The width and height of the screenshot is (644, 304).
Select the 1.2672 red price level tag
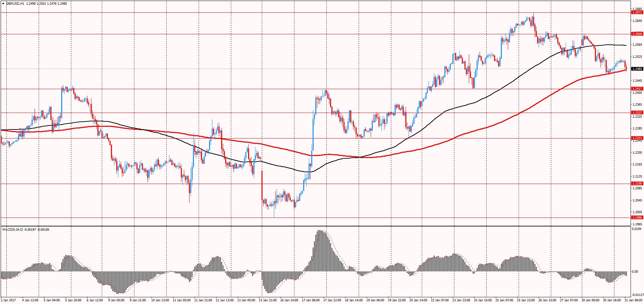[637, 12]
